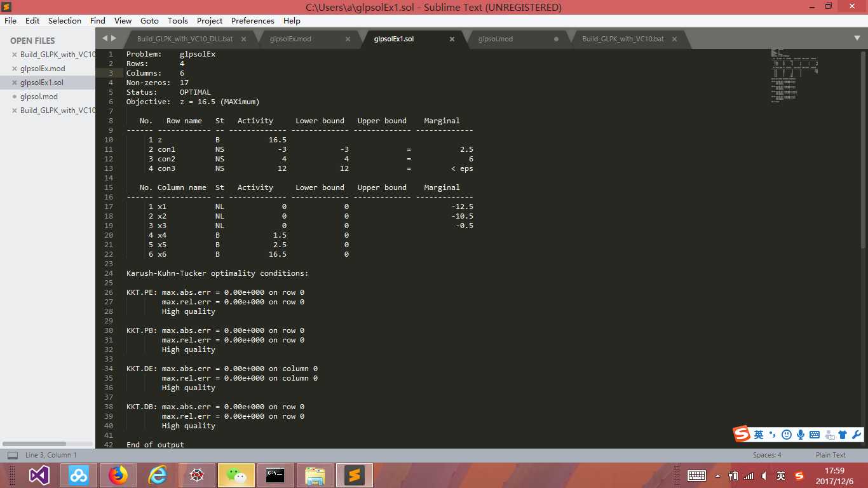868x488 pixels.
Task: Switch to the glpsol.mod tab
Action: [496, 39]
